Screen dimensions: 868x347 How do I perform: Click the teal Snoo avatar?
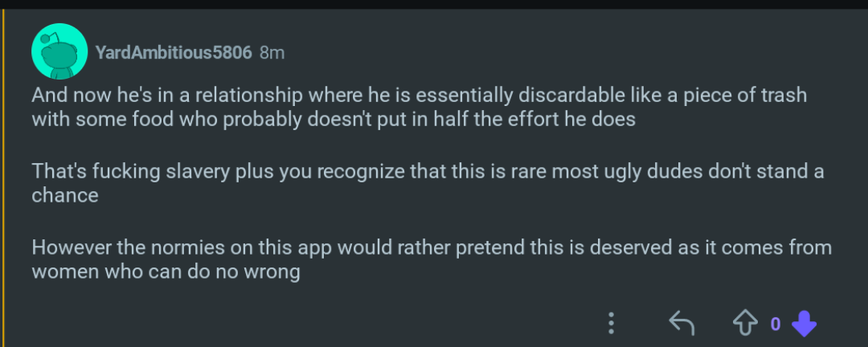click(59, 51)
